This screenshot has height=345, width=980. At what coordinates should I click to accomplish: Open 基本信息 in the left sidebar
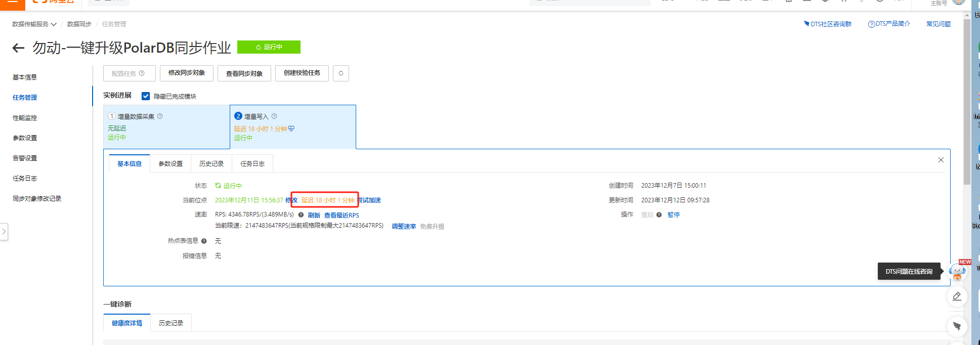[25, 77]
